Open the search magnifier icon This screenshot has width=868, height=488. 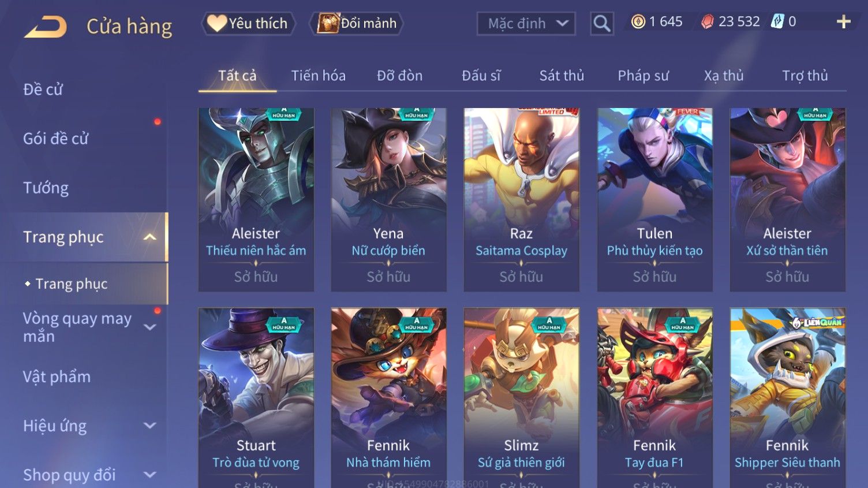tap(601, 24)
